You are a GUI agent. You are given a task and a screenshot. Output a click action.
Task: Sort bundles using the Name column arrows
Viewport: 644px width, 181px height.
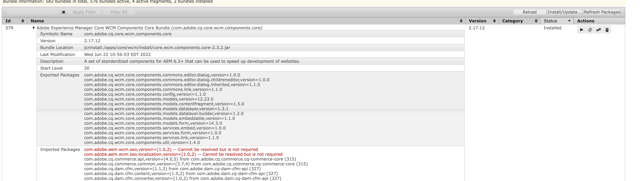pyautogui.click(x=461, y=21)
